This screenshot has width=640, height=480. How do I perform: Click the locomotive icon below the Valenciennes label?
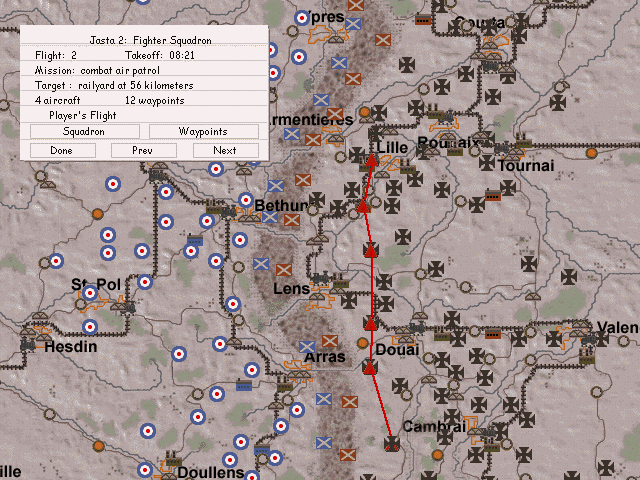[588, 340]
